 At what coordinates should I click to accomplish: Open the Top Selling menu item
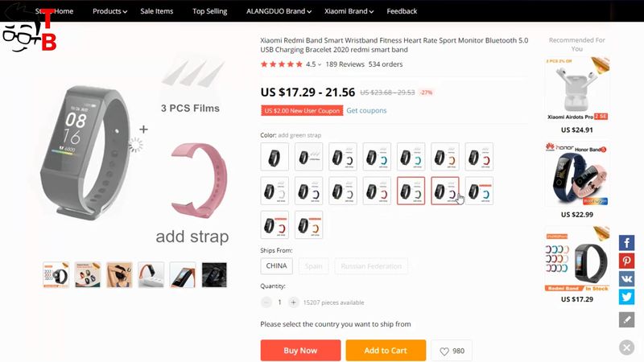click(210, 11)
